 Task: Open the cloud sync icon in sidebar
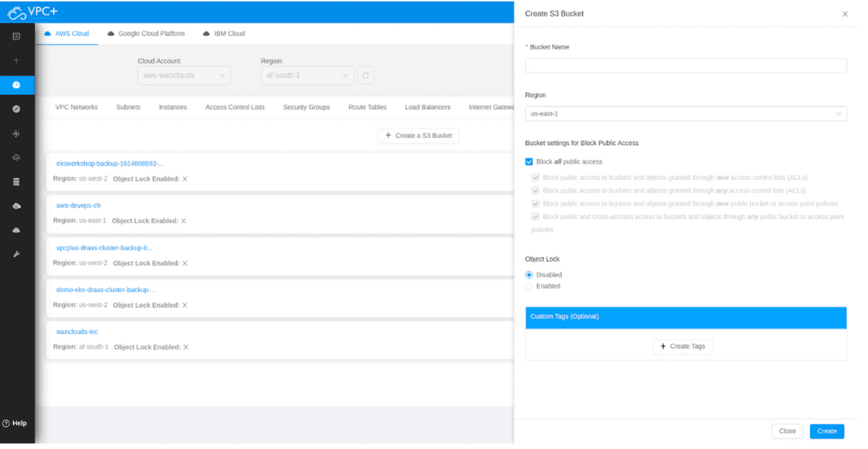click(x=16, y=158)
